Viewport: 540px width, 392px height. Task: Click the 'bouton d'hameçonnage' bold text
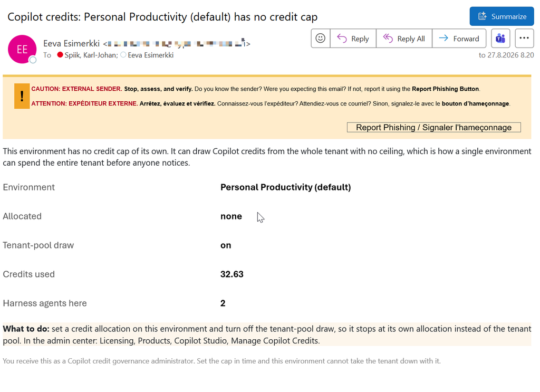point(475,104)
